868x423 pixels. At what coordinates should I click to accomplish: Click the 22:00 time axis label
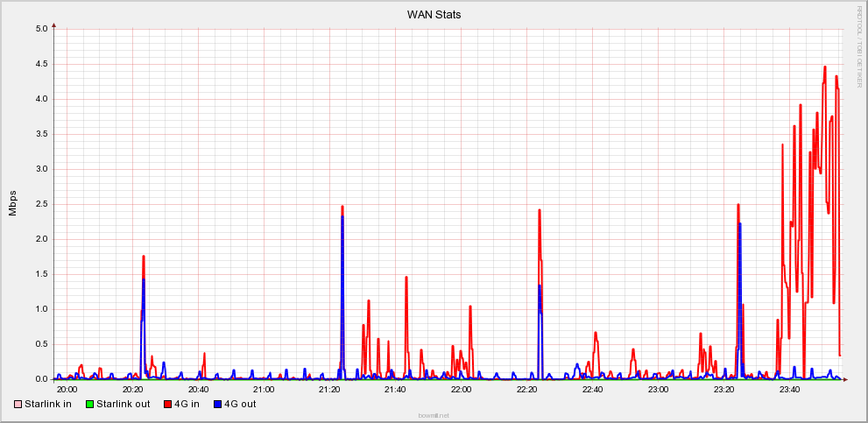pyautogui.click(x=461, y=389)
